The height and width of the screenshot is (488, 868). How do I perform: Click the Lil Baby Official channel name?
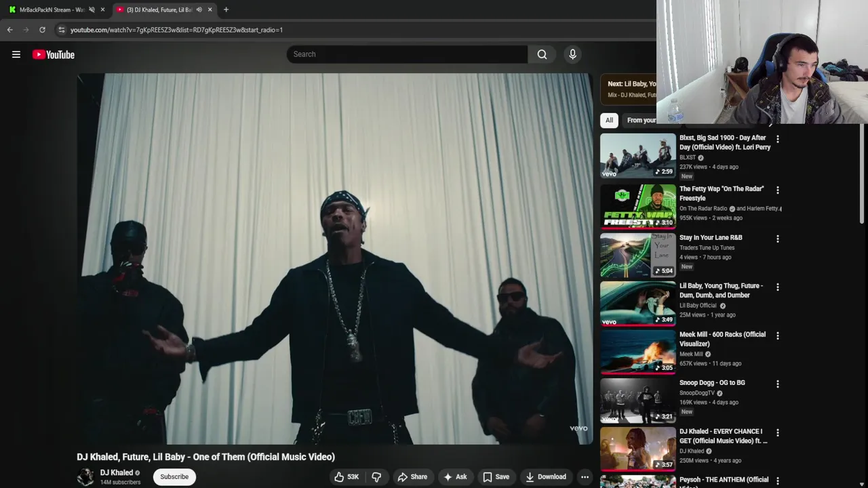698,306
